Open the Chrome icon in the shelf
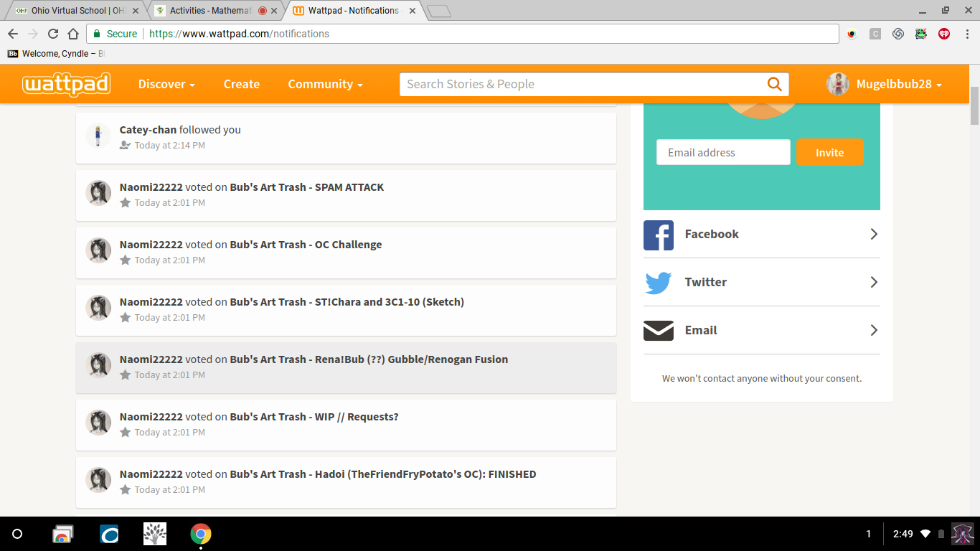980x551 pixels. tap(201, 534)
